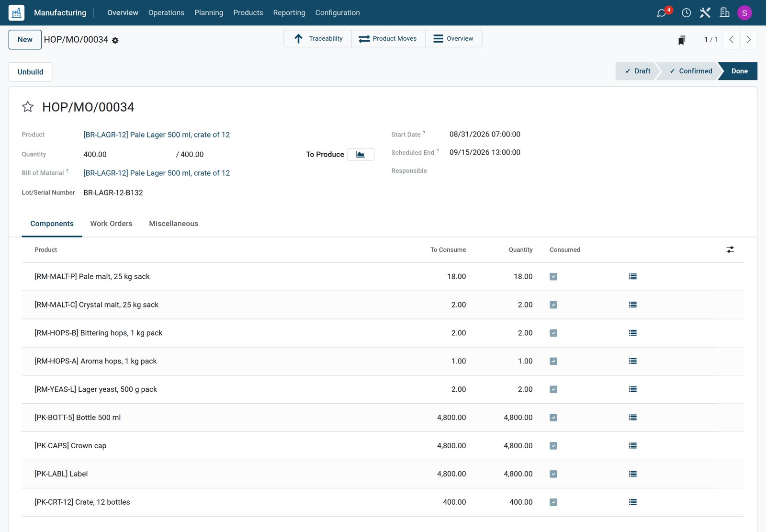The width and height of the screenshot is (766, 532).
Task: Toggle Consumed checkbox for Crate, 12 bottles row
Action: click(x=553, y=502)
